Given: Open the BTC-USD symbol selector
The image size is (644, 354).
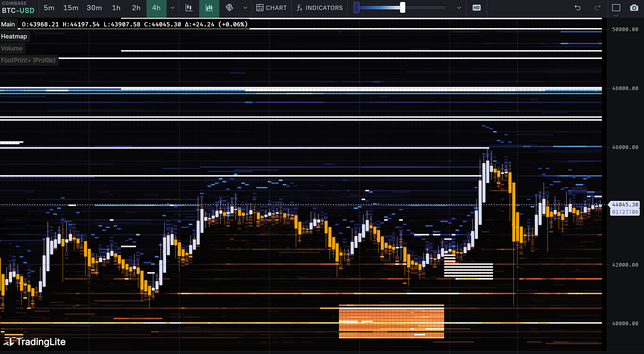Looking at the screenshot, I should (18, 7).
